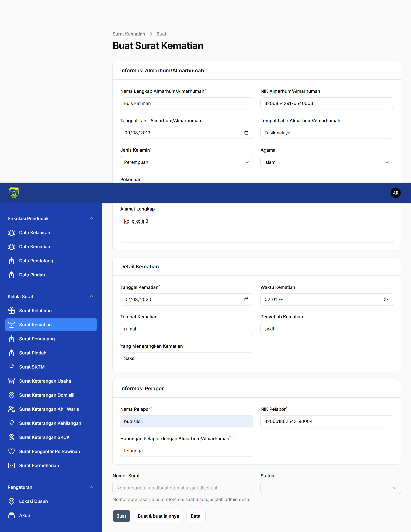This screenshot has height=532, width=411.
Task: Collapse the Sirkulasi Penduduk section
Action: pyautogui.click(x=91, y=218)
